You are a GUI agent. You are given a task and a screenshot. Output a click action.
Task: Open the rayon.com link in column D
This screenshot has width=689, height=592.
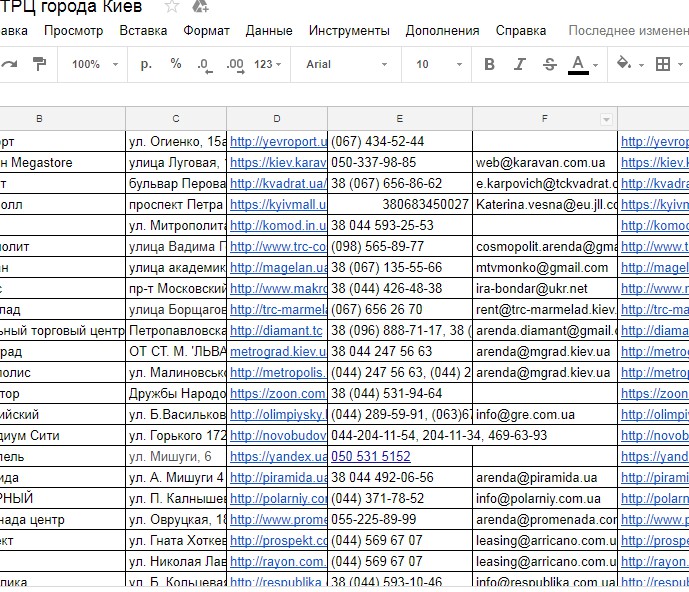click(278, 562)
